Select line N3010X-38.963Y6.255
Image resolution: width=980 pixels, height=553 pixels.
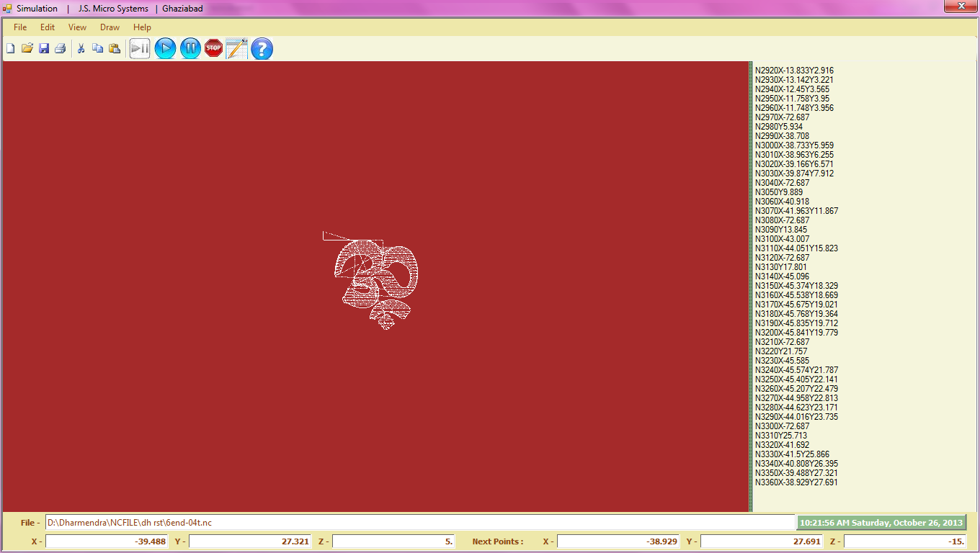[794, 154]
